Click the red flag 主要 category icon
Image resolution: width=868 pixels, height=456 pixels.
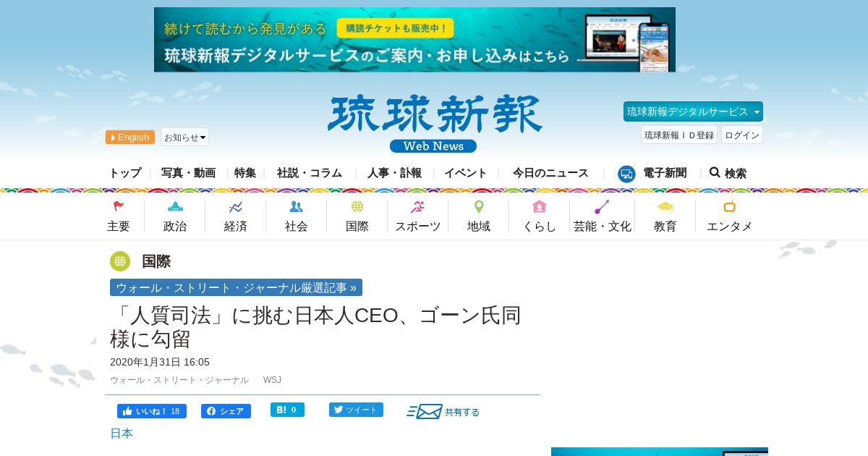coord(119,206)
